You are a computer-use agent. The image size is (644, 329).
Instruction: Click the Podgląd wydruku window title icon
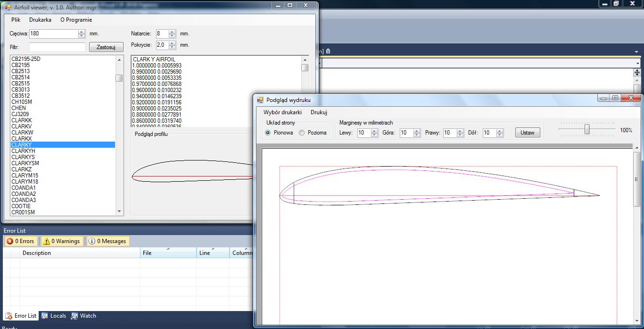260,100
